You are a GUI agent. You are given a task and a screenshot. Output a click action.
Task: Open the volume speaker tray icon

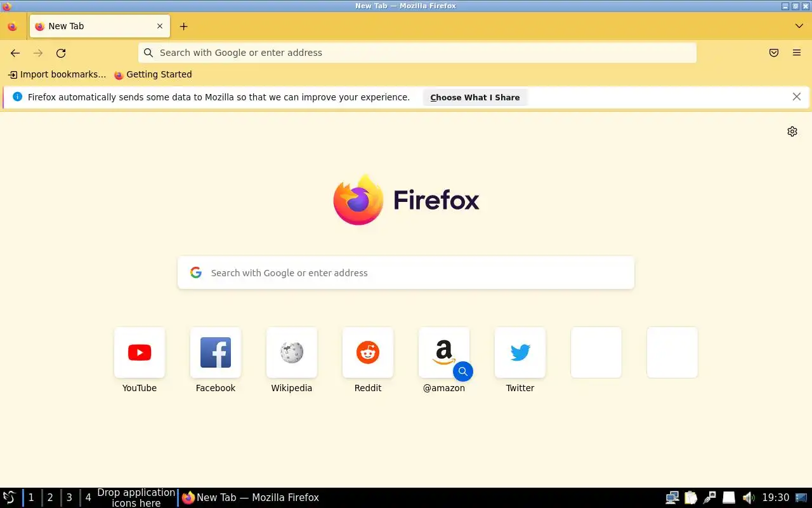coord(749,498)
